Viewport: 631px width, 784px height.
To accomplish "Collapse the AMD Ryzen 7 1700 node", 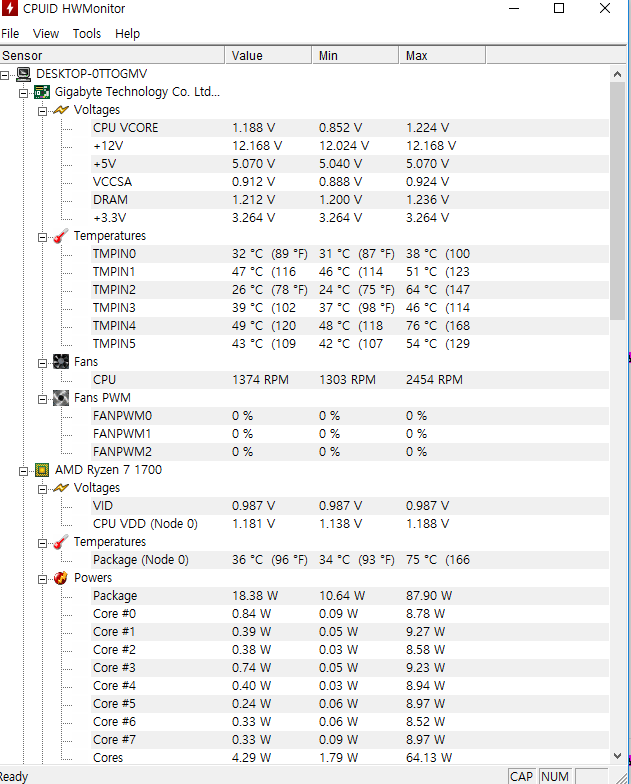I will point(24,471).
